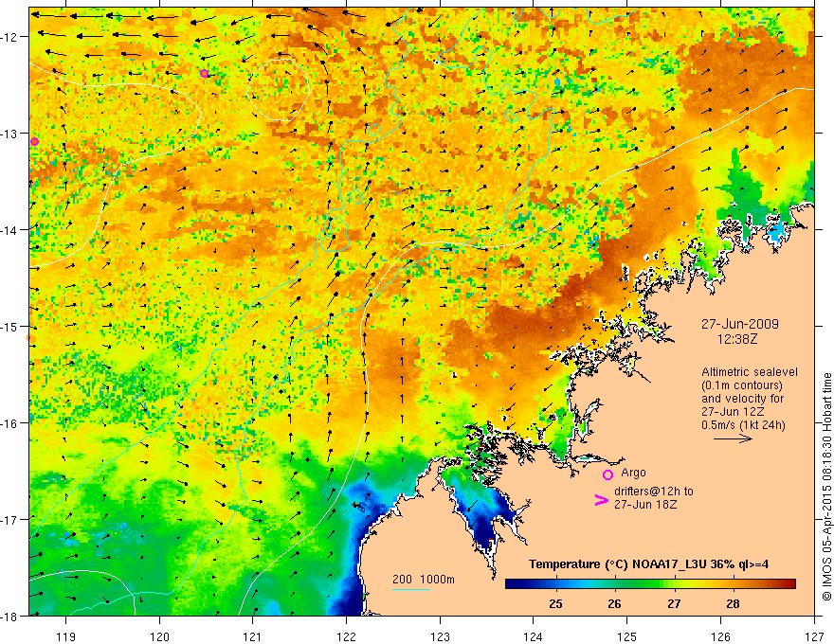Click the dark blue end of temperature colorbar
The image size is (834, 644).
[x=513, y=584]
